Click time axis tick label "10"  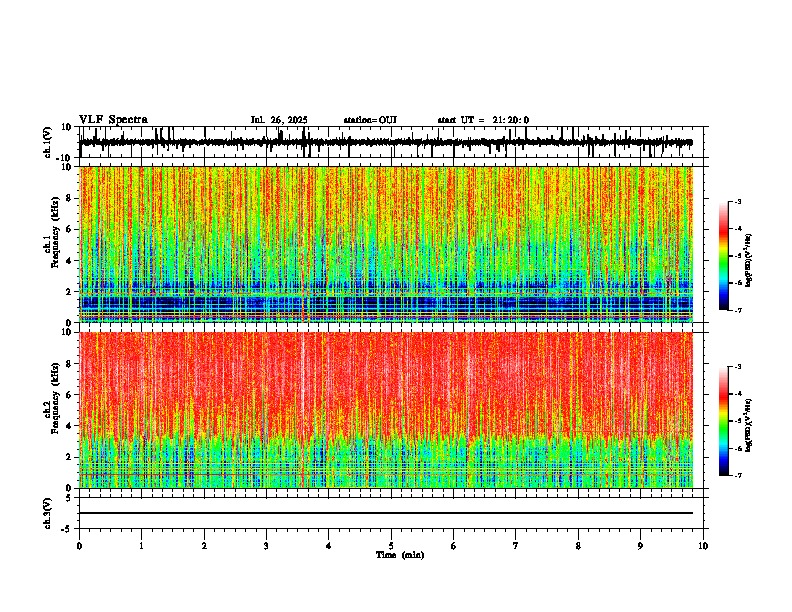point(703,546)
